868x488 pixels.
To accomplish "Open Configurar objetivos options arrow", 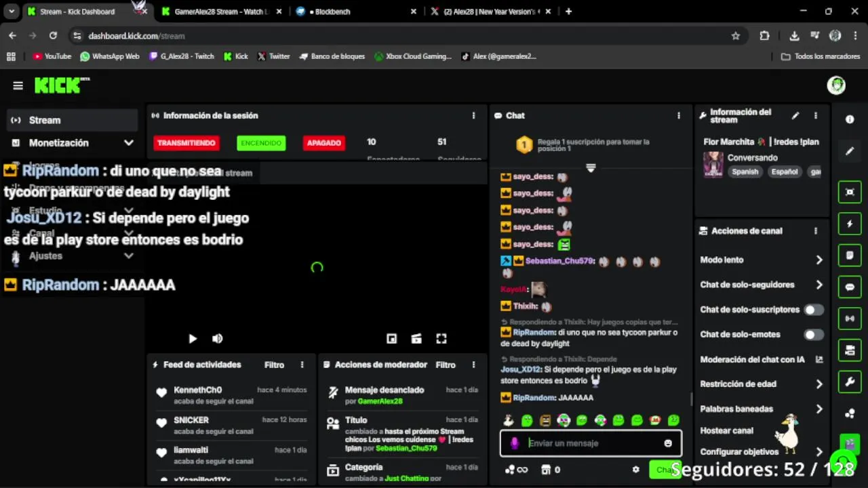I will point(819,451).
